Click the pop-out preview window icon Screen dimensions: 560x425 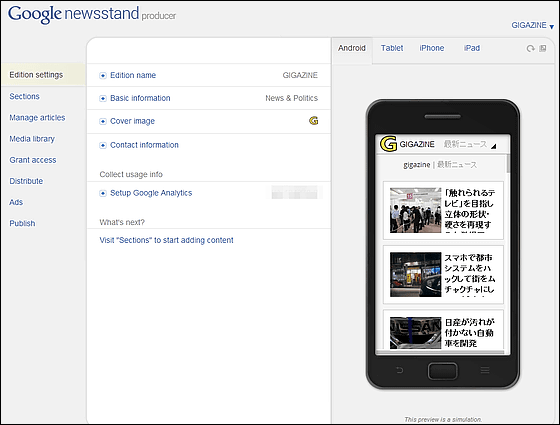[543, 48]
